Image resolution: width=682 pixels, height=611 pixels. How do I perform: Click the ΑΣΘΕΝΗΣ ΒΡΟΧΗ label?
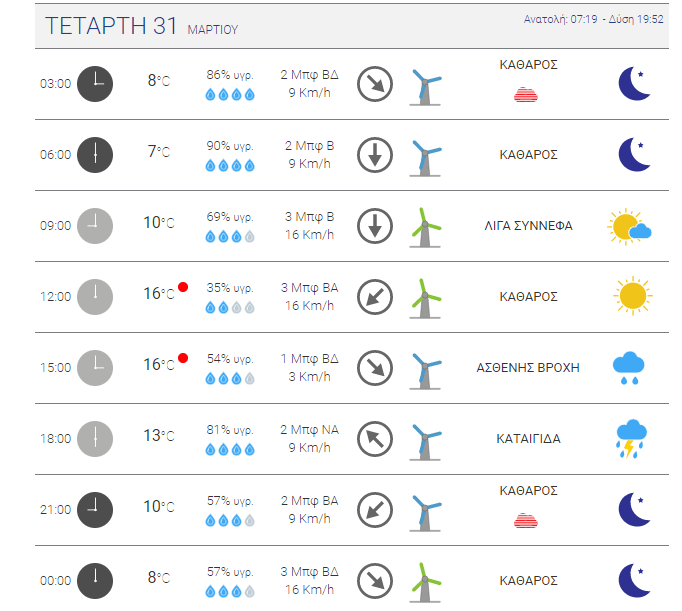pos(528,368)
